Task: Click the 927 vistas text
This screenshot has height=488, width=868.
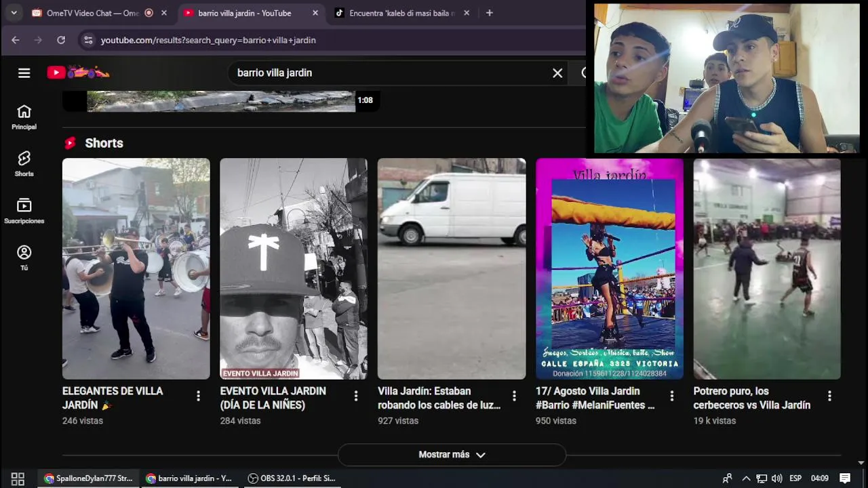Action: tap(398, 421)
